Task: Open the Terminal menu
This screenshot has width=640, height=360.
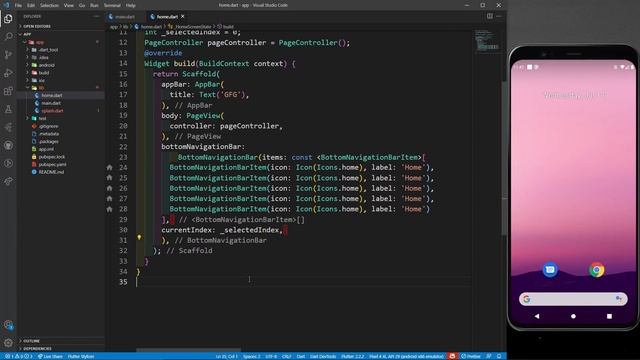Action: (112, 5)
